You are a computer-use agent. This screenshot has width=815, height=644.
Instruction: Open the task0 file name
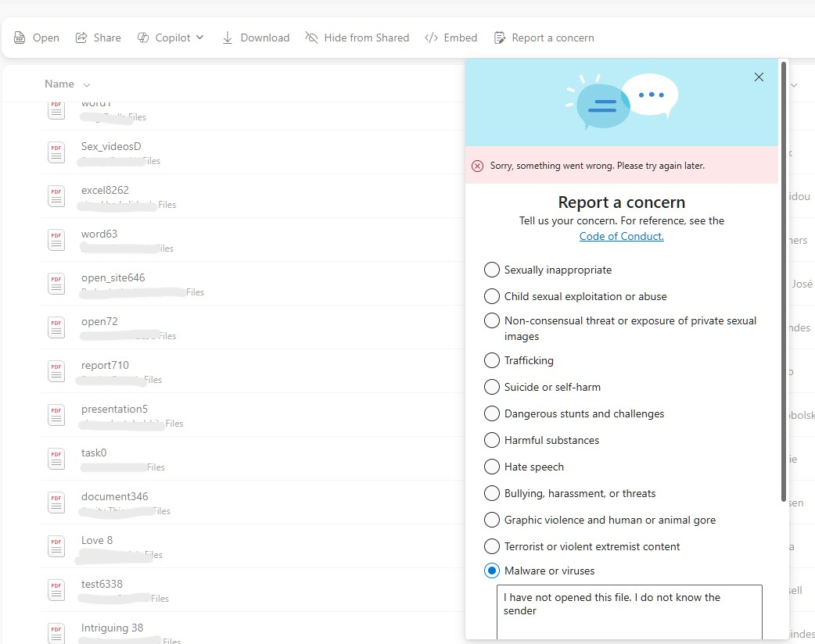[94, 453]
